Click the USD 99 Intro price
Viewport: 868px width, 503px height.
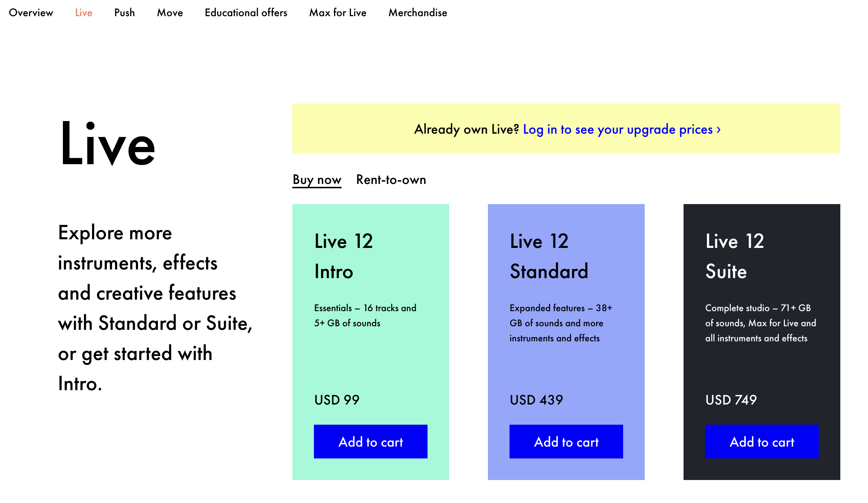pos(337,400)
